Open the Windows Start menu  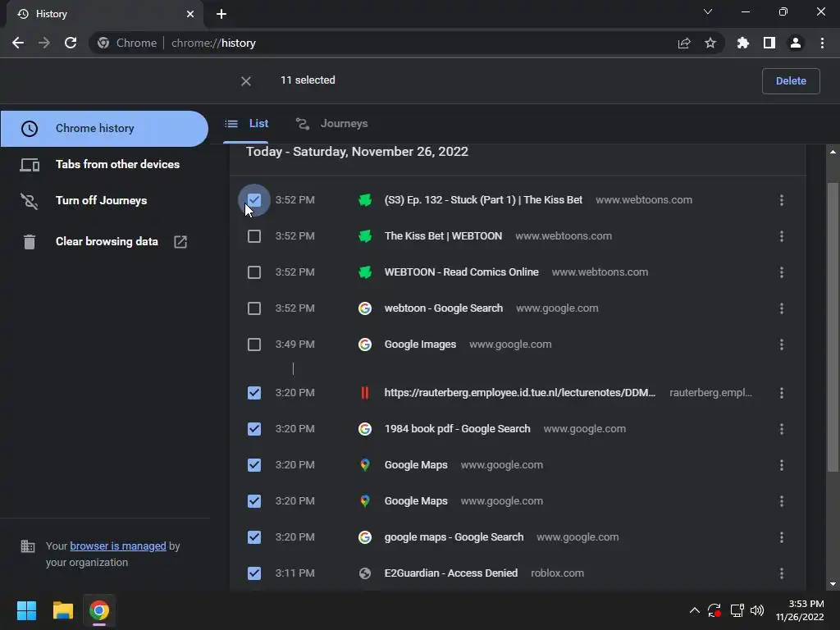click(x=26, y=610)
